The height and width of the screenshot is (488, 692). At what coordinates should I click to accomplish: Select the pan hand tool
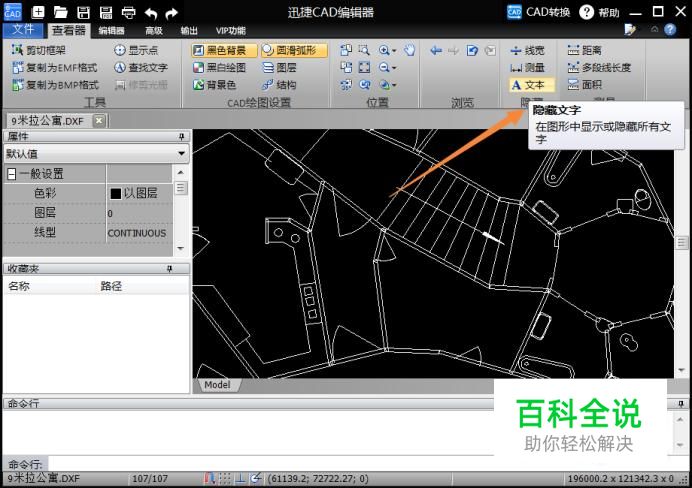click(410, 50)
